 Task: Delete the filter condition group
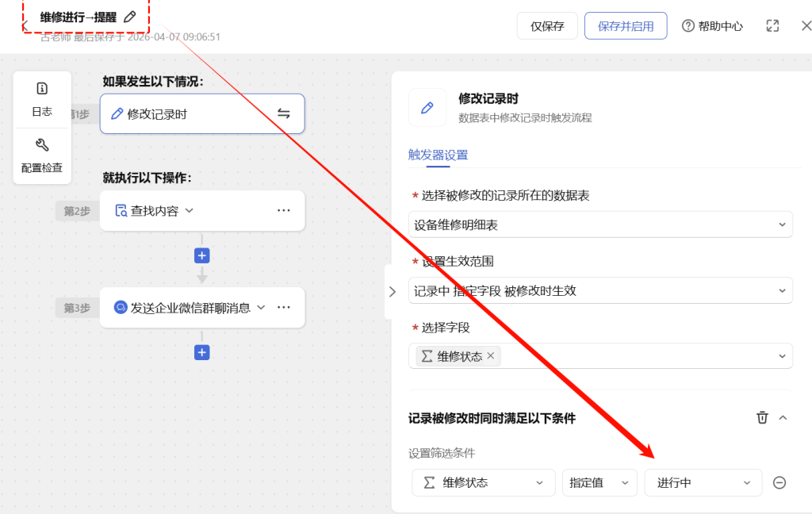click(x=762, y=417)
